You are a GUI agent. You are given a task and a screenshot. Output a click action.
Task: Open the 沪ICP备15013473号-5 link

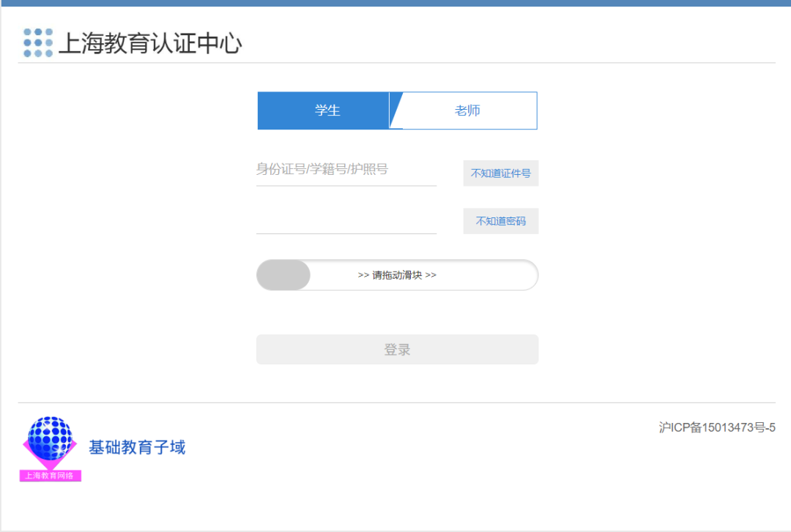coord(716,428)
